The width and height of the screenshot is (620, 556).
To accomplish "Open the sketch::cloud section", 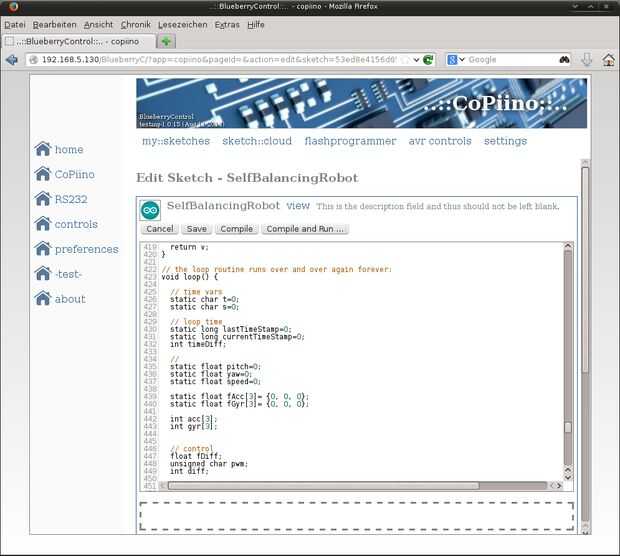I will 257,141.
